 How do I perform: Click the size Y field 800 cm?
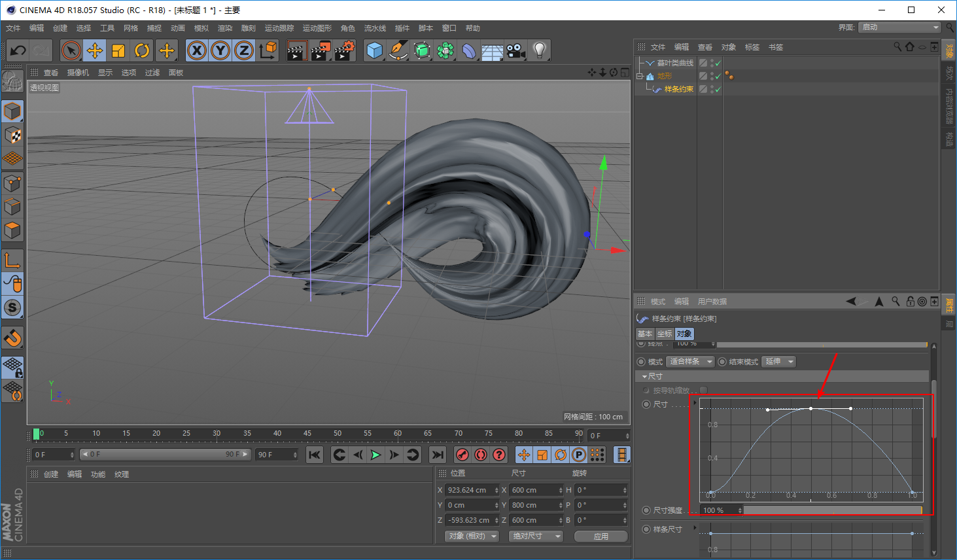point(535,505)
